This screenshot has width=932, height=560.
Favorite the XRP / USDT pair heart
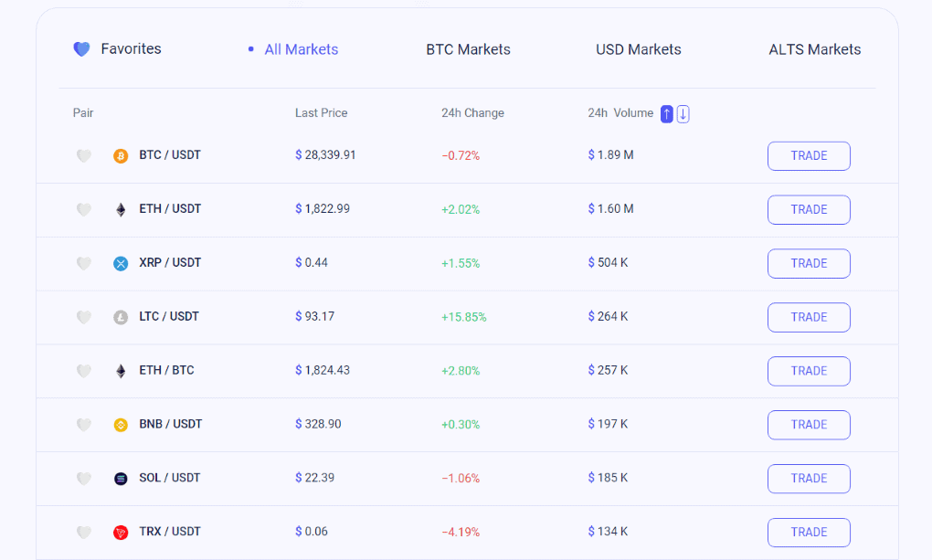tap(84, 263)
